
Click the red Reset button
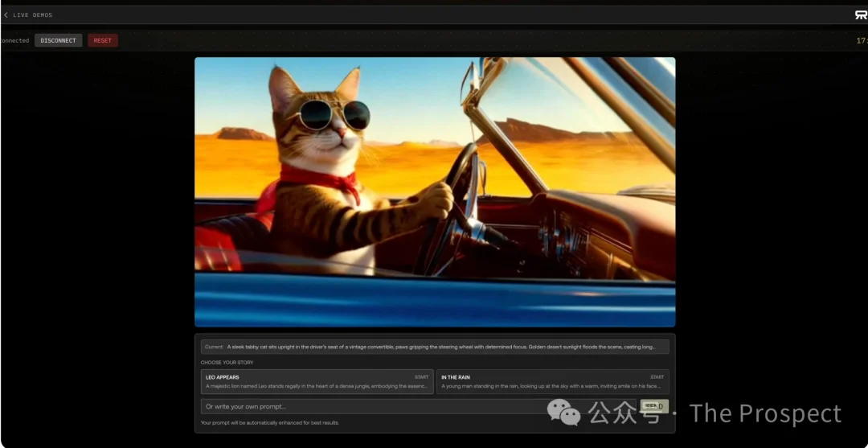(102, 40)
